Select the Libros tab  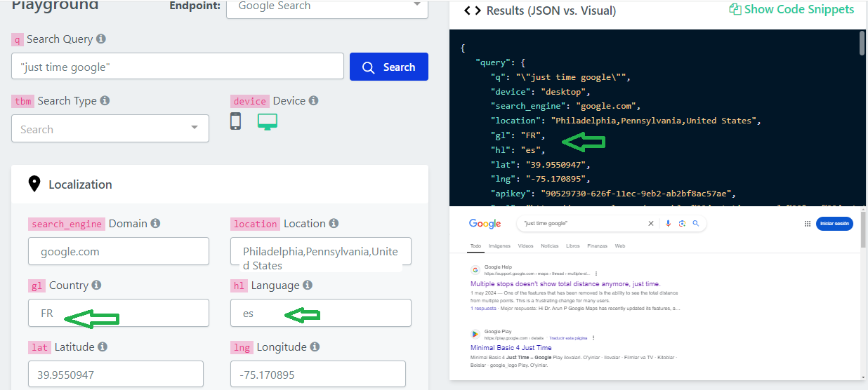point(572,246)
